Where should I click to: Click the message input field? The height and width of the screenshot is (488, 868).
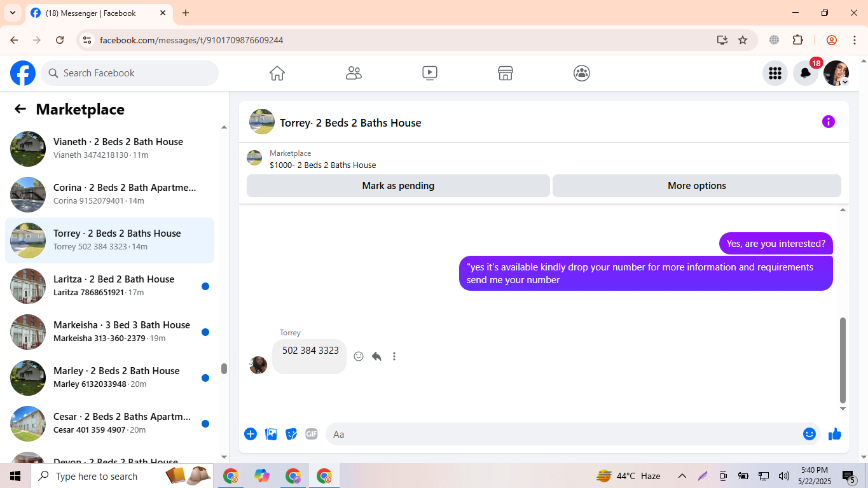click(x=563, y=434)
